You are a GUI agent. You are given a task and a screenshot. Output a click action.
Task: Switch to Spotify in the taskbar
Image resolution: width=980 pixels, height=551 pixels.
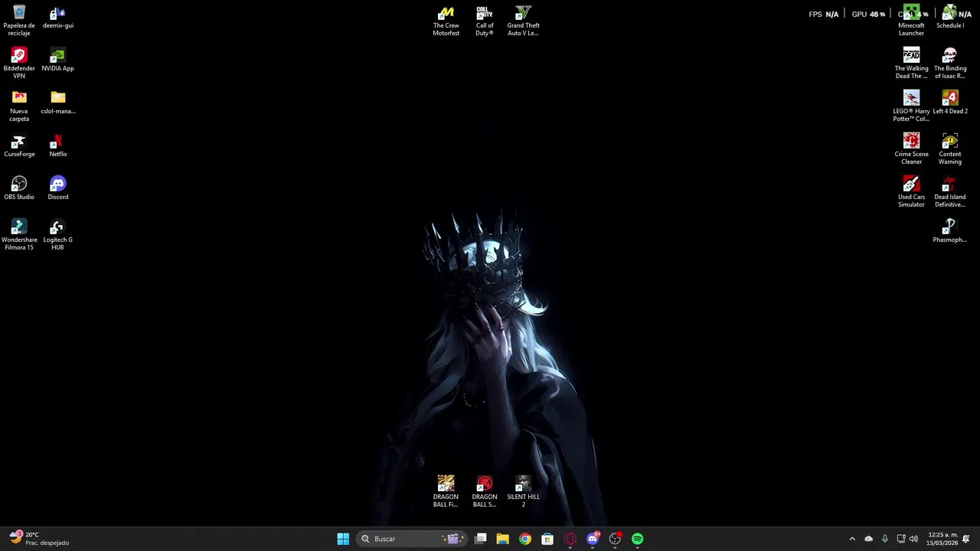(637, 539)
